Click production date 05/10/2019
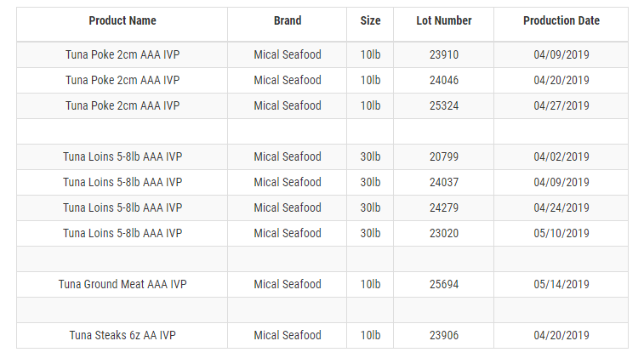Viewport: 644px width, 358px height. 561,233
